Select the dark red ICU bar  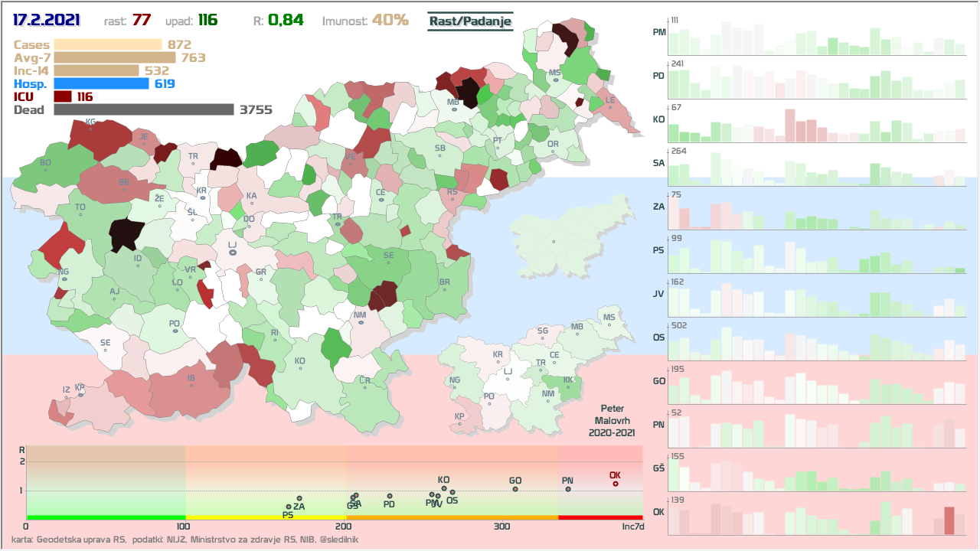pyautogui.click(x=62, y=96)
